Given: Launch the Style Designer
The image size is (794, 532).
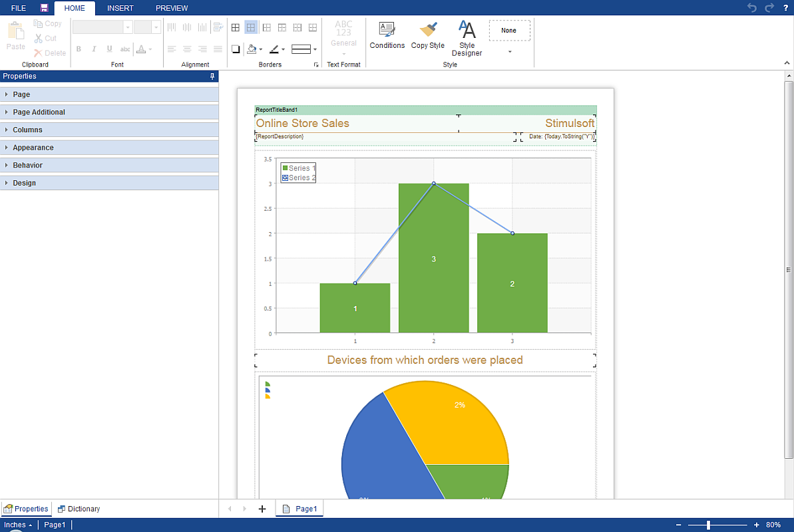Looking at the screenshot, I should click(467, 38).
